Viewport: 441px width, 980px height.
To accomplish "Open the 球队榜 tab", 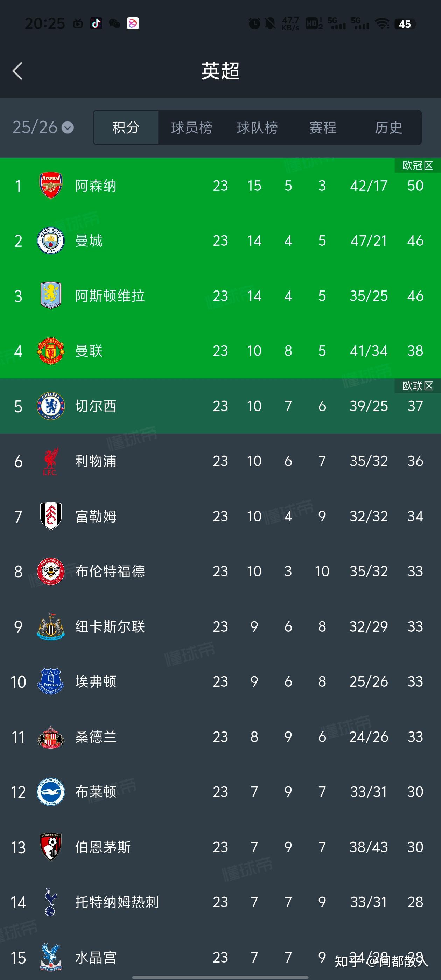I will pos(257,127).
